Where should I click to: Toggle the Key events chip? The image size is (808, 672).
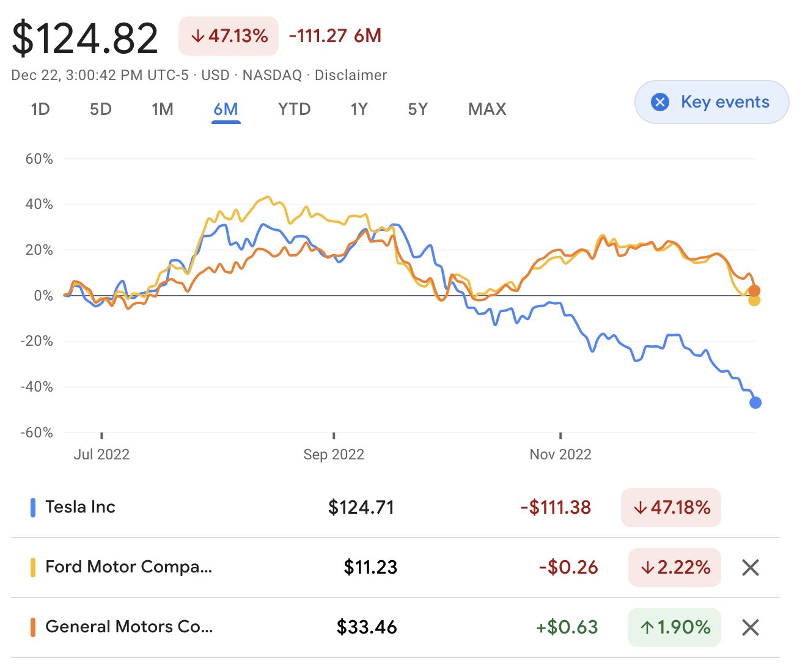[712, 102]
